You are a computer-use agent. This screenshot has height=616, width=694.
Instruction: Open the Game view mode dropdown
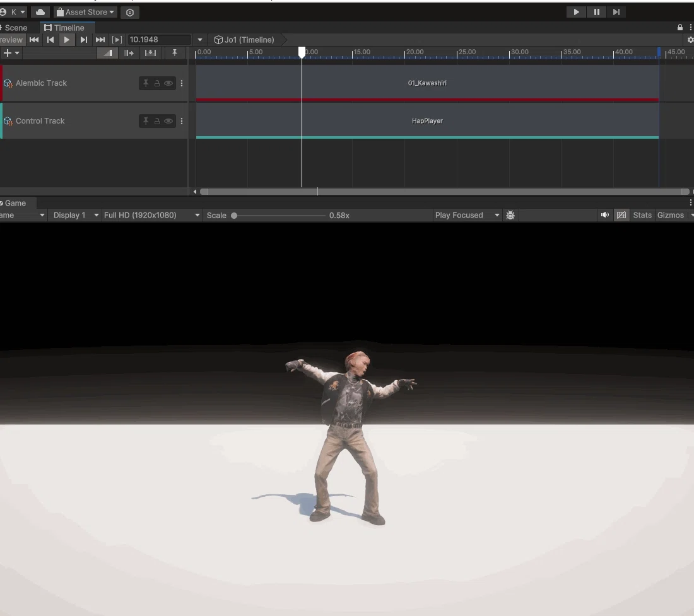click(23, 216)
